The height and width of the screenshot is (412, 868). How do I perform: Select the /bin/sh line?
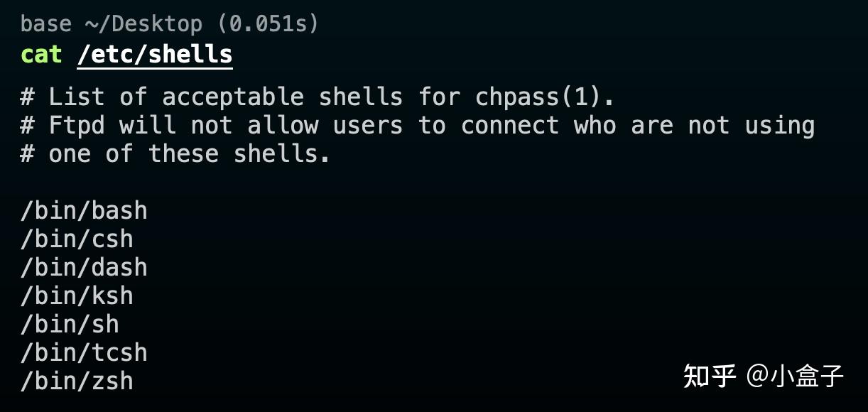click(70, 325)
